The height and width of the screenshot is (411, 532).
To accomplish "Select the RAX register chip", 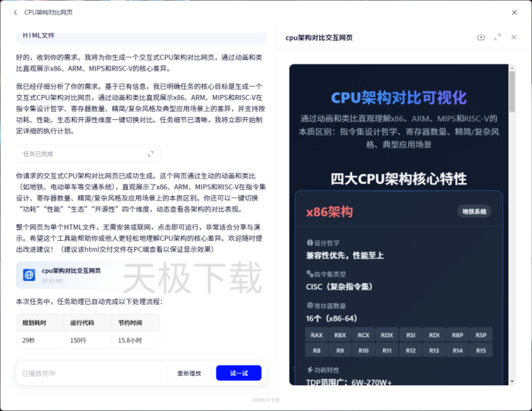I will 317,335.
